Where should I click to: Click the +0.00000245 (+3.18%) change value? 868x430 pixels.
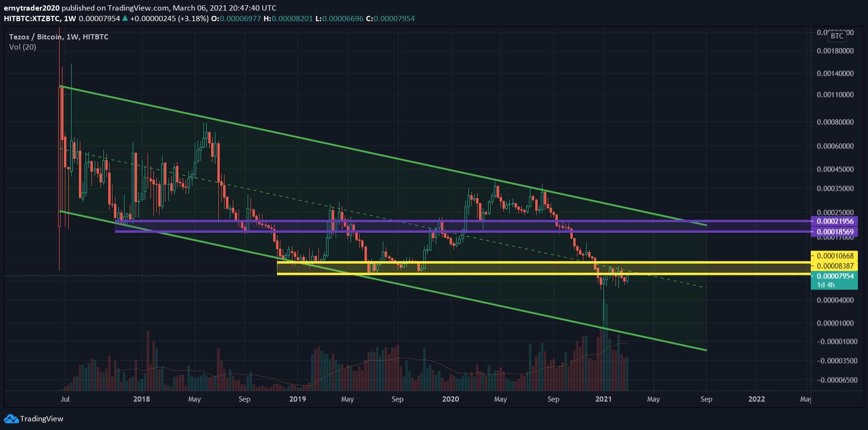tap(169, 19)
